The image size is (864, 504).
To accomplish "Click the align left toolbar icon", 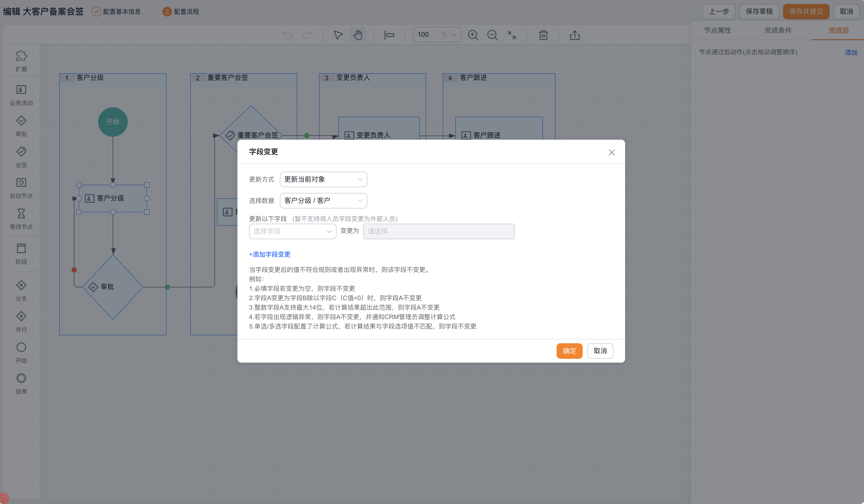I will point(389,35).
